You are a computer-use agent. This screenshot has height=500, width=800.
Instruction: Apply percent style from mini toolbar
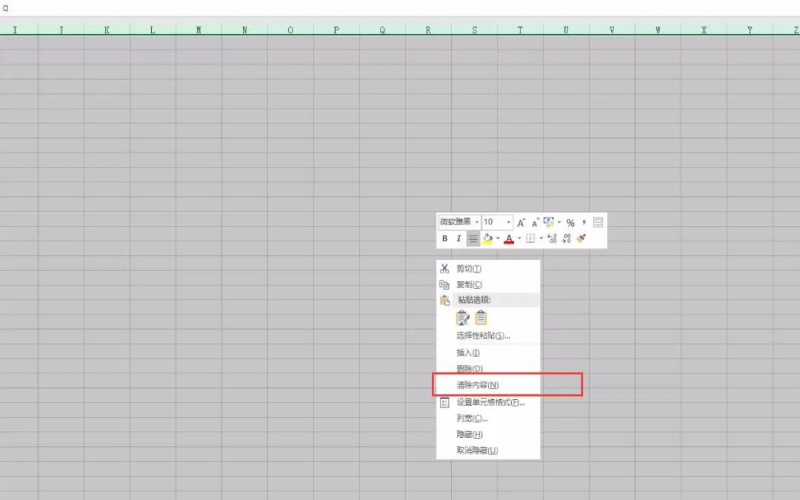click(x=570, y=222)
